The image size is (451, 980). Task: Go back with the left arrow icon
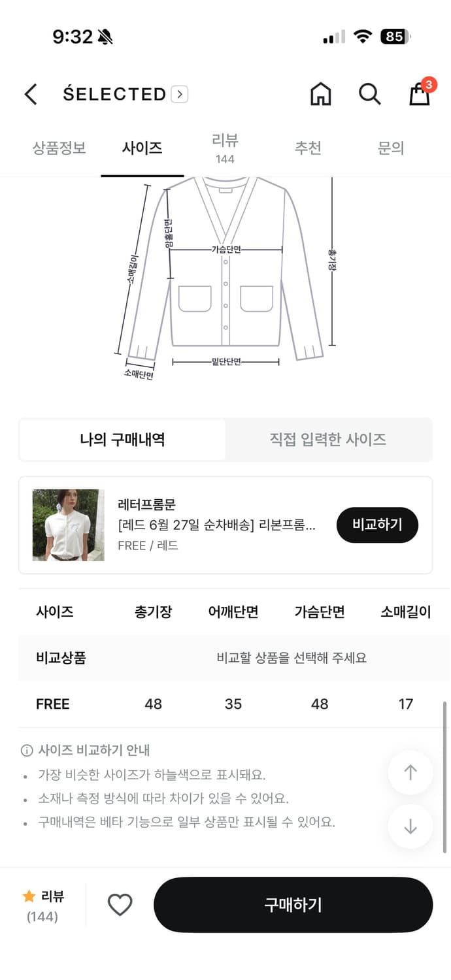coord(30,94)
